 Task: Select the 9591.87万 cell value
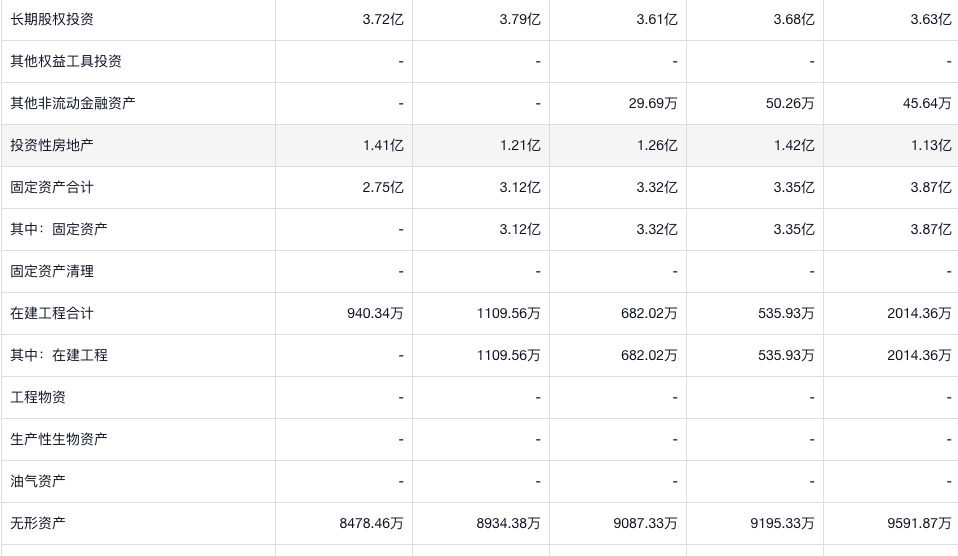pyautogui.click(x=919, y=523)
